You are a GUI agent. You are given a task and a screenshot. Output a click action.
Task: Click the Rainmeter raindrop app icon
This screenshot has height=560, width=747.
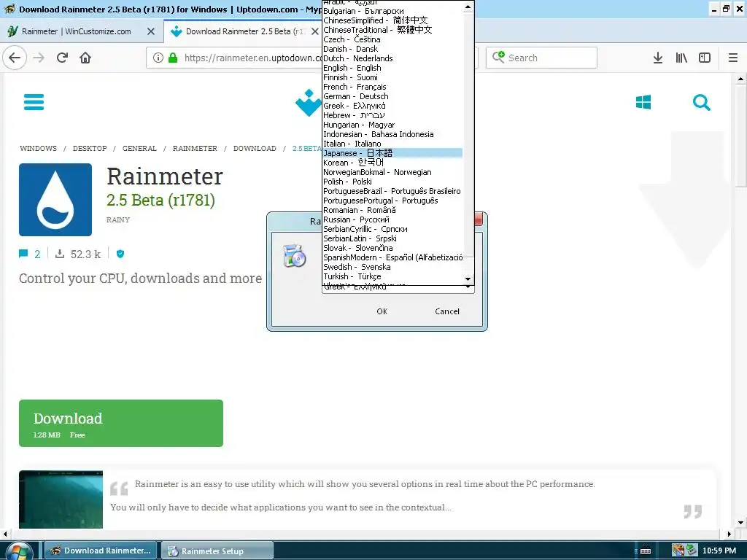55,200
